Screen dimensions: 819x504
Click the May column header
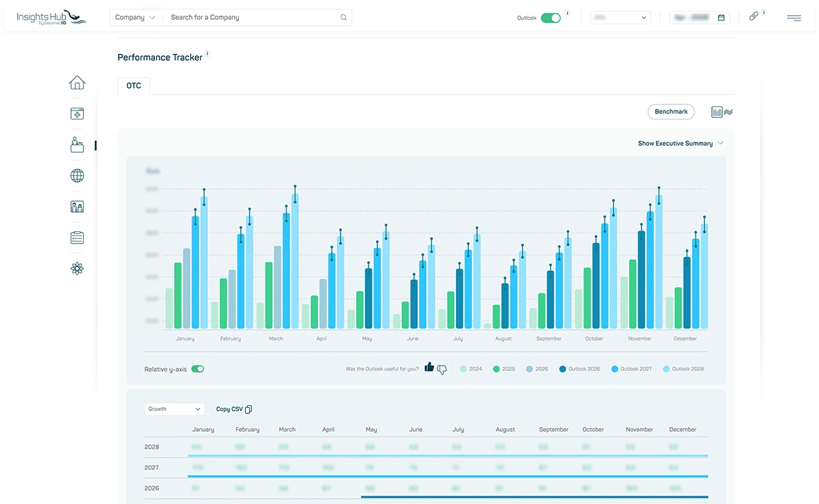(x=371, y=430)
